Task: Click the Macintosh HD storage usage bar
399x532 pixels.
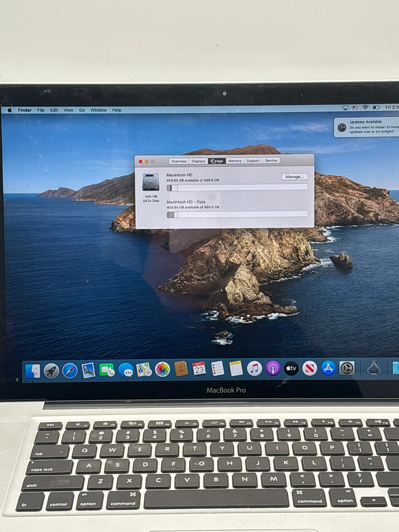Action: (237, 188)
